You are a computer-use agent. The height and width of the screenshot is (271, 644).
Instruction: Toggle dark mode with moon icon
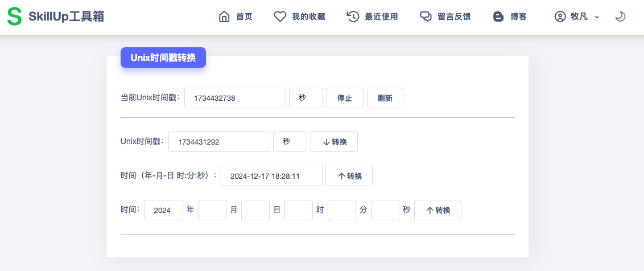pos(620,17)
